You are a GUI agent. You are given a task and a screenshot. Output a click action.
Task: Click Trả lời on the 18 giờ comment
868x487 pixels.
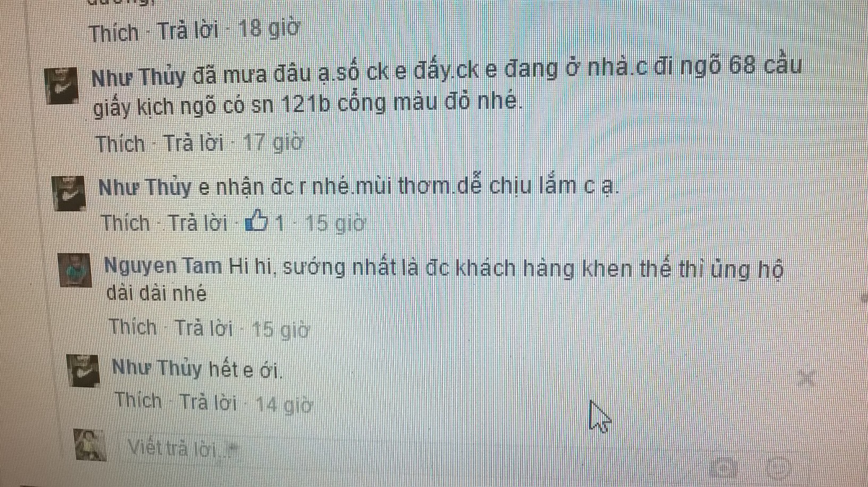tap(188, 30)
